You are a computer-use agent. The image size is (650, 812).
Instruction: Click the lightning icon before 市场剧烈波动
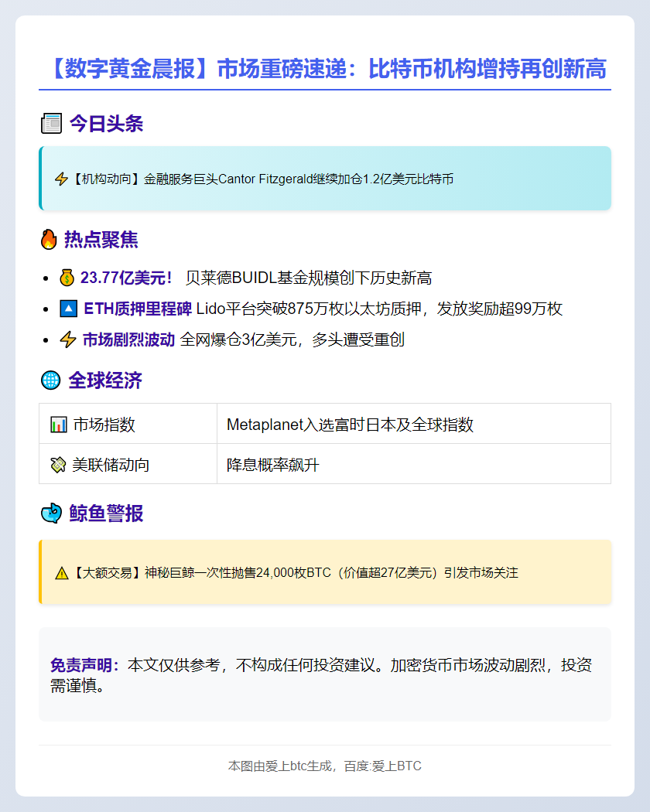pyautogui.click(x=68, y=340)
